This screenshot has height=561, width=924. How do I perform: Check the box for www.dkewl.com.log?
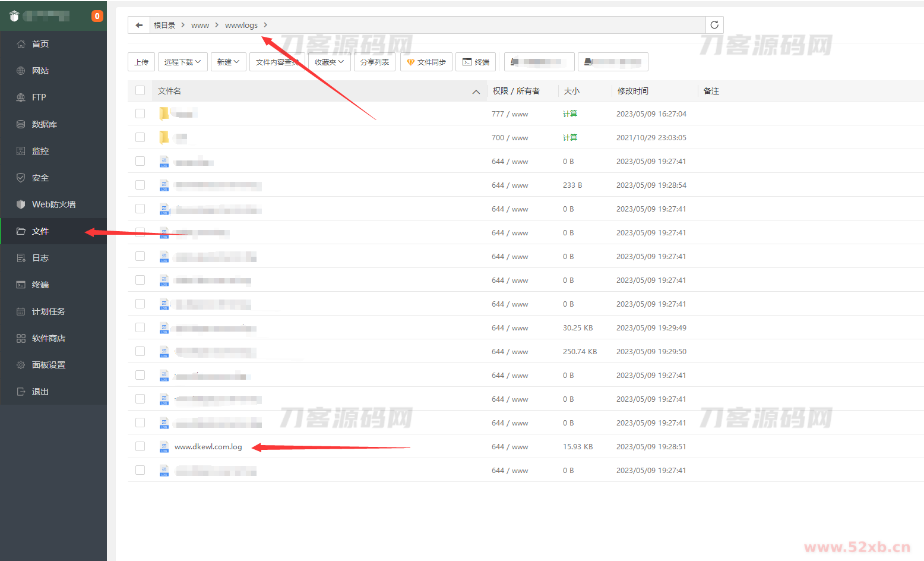pyautogui.click(x=140, y=446)
